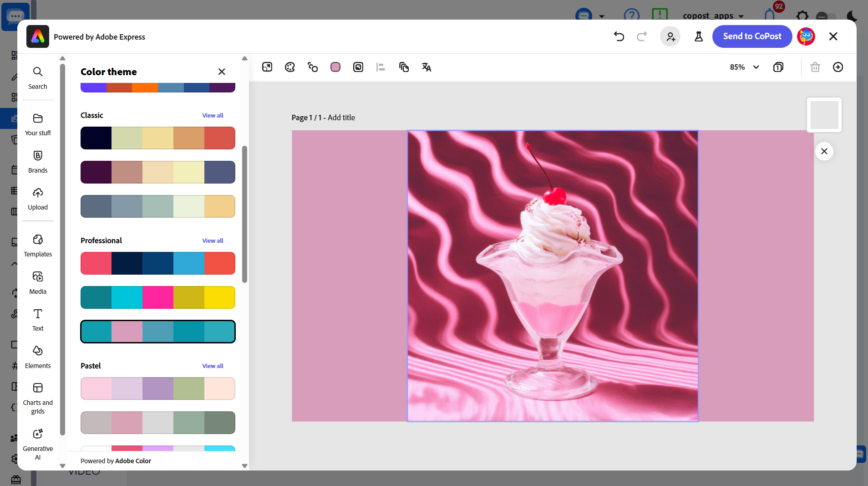The width and height of the screenshot is (868, 486).
Task: Open Charts and grids panel
Action: pos(38,399)
